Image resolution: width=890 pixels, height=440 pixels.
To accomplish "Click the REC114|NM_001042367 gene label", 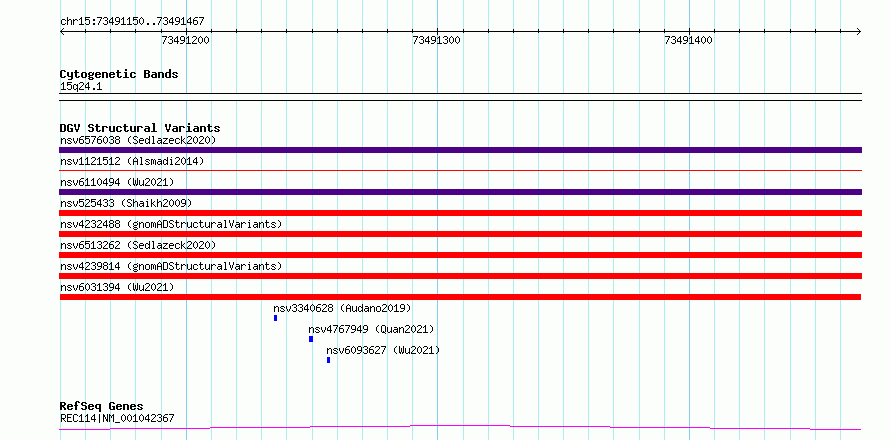I will [117, 419].
